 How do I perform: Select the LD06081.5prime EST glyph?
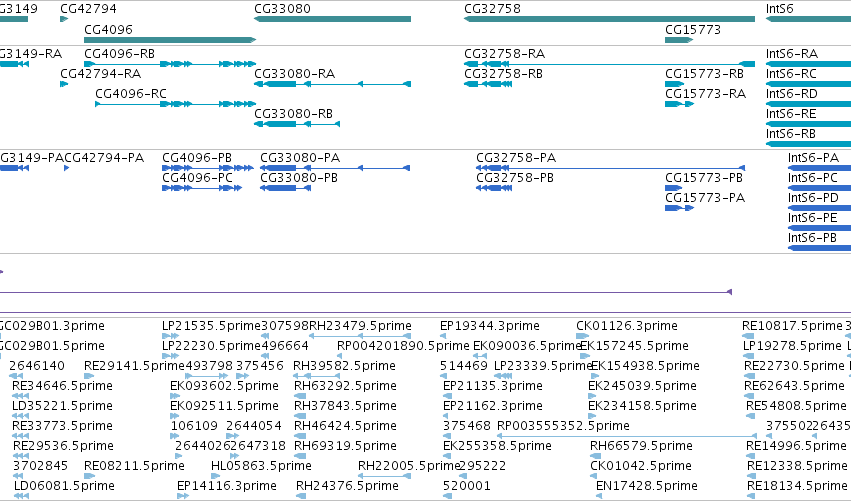pos(21,496)
